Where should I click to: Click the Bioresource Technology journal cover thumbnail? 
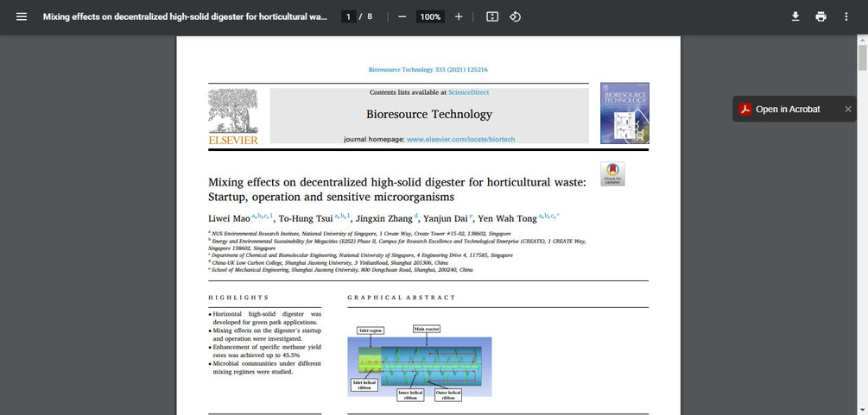tap(624, 113)
